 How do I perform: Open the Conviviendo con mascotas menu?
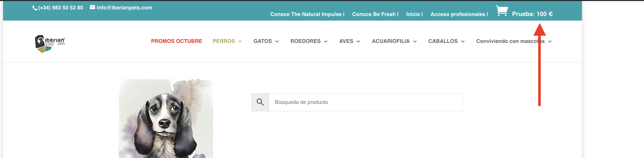(x=510, y=41)
